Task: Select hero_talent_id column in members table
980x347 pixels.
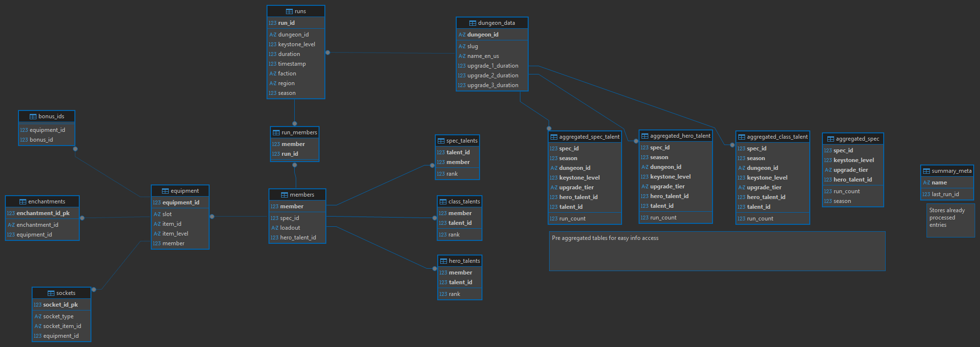Action: (x=297, y=237)
